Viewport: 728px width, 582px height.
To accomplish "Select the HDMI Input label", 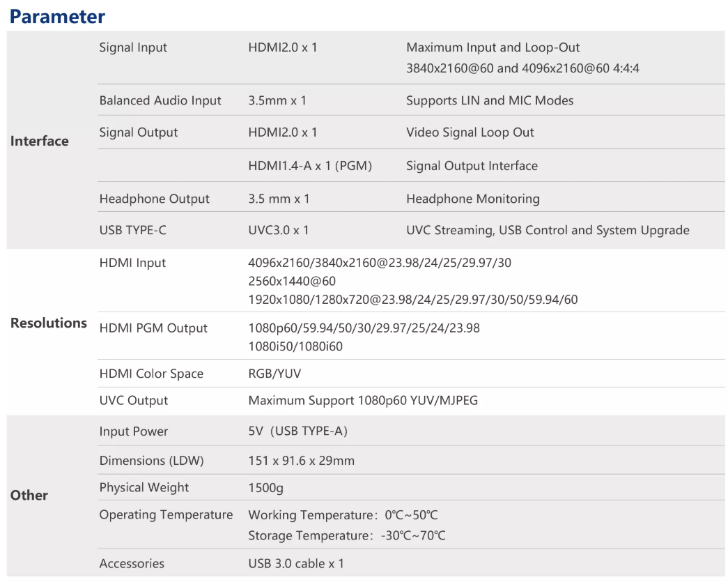I will point(132,263).
